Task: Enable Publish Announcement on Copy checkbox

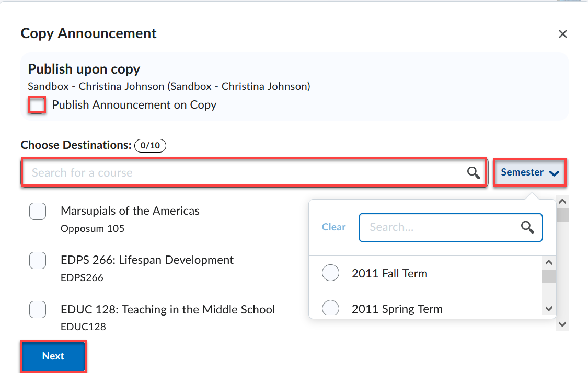Action: 37,105
